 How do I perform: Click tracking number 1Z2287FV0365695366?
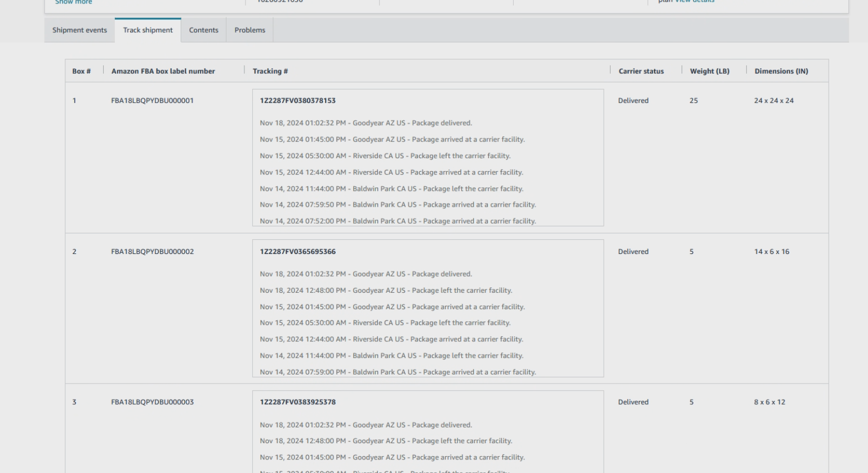point(298,252)
